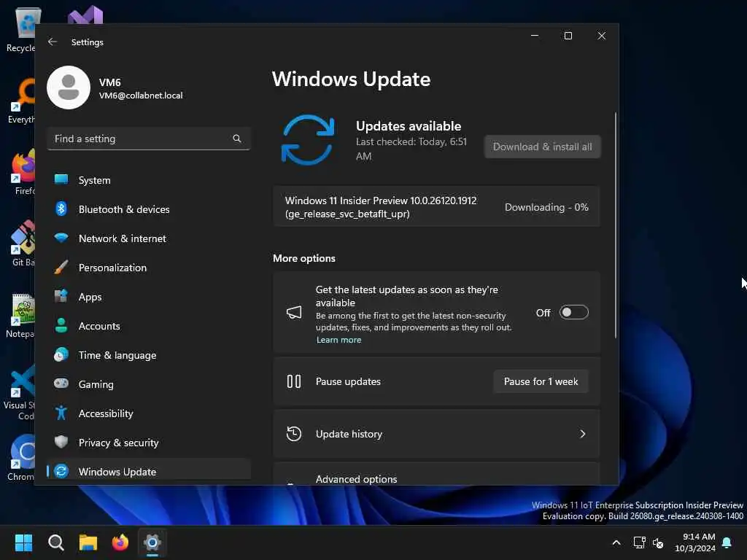Click the megaphone icon beside latest updates option
Image resolution: width=747 pixels, height=560 pixels.
294,312
